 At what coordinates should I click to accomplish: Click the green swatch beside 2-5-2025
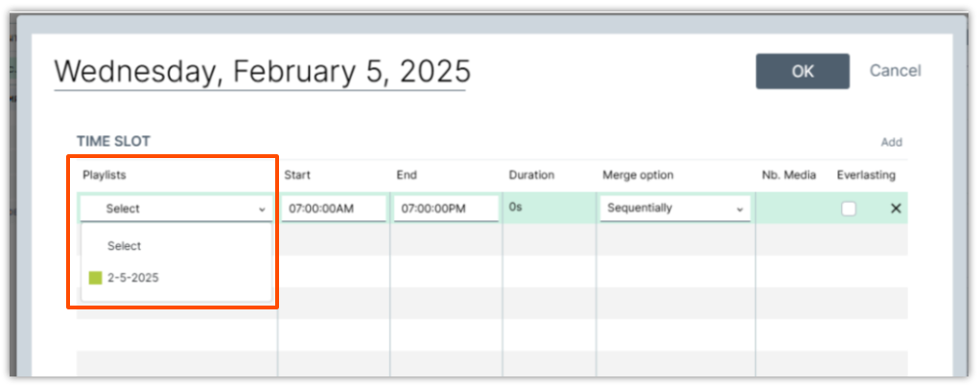click(x=95, y=278)
